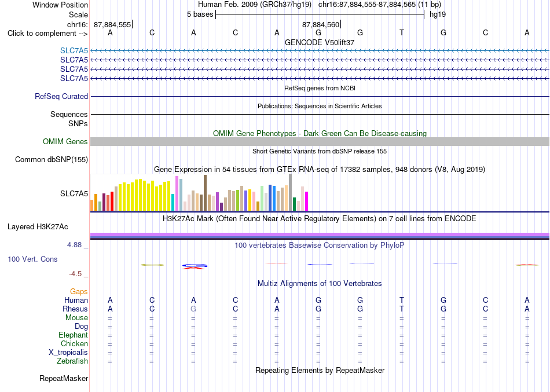The width and height of the screenshot is (550, 392).
Task: Open Publications: Sequences in Scientific Articles title
Action: (x=320, y=106)
